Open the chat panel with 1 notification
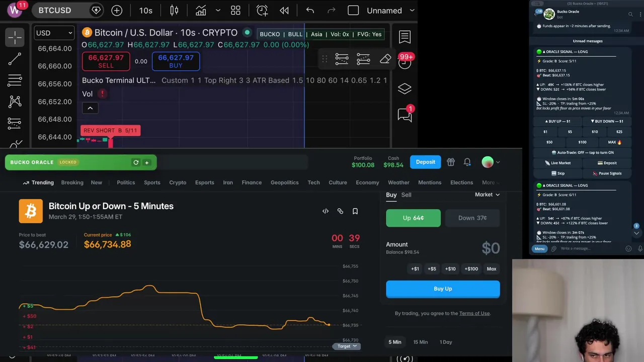The width and height of the screenshot is (644, 362). [x=405, y=114]
